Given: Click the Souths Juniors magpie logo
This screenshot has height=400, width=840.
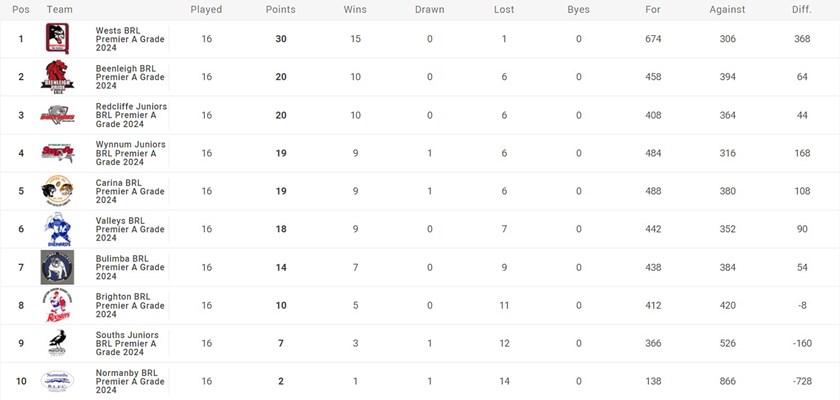Looking at the screenshot, I should pyautogui.click(x=57, y=343).
